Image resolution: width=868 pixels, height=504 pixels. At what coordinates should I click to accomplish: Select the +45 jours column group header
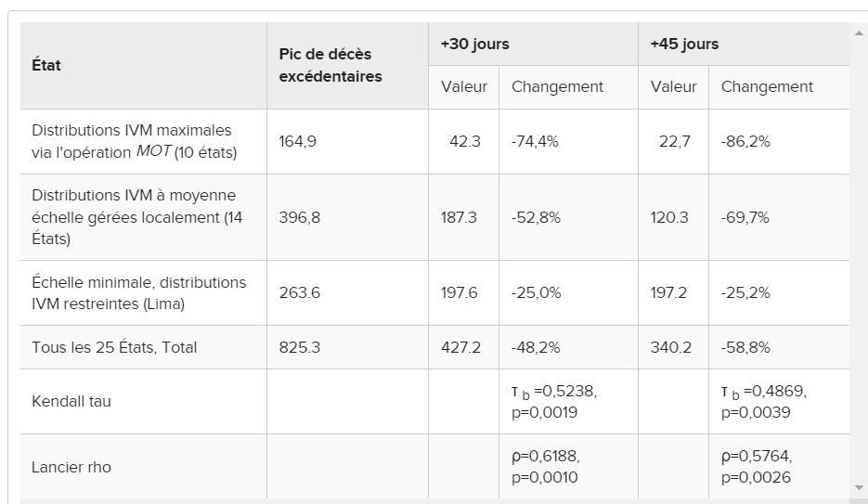click(x=685, y=44)
